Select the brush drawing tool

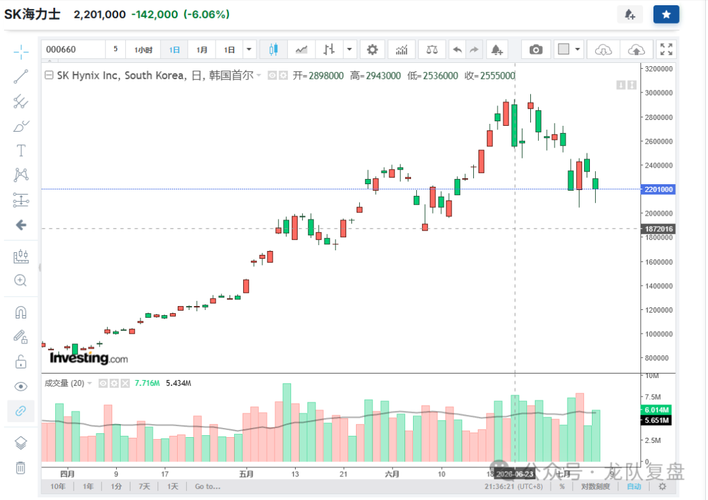(x=21, y=126)
